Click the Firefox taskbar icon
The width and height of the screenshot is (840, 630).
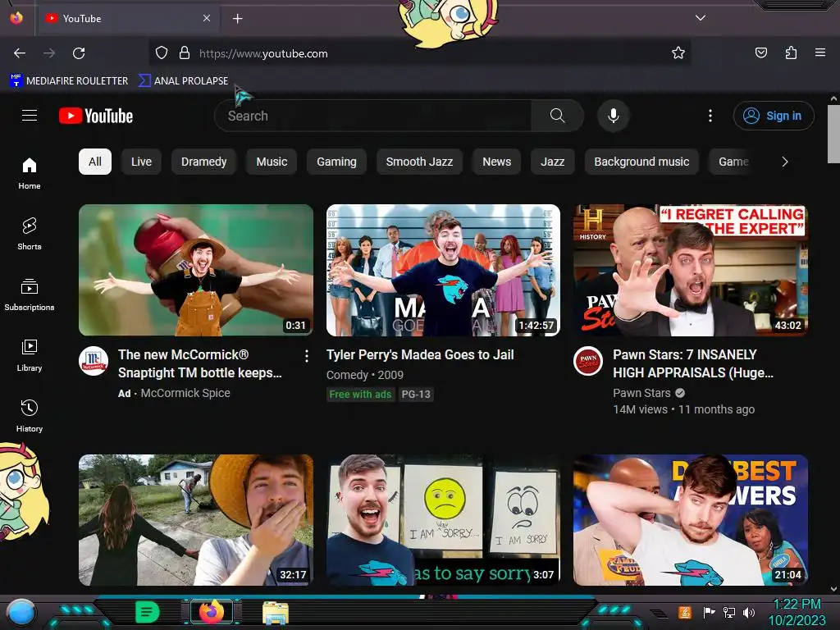pos(212,612)
